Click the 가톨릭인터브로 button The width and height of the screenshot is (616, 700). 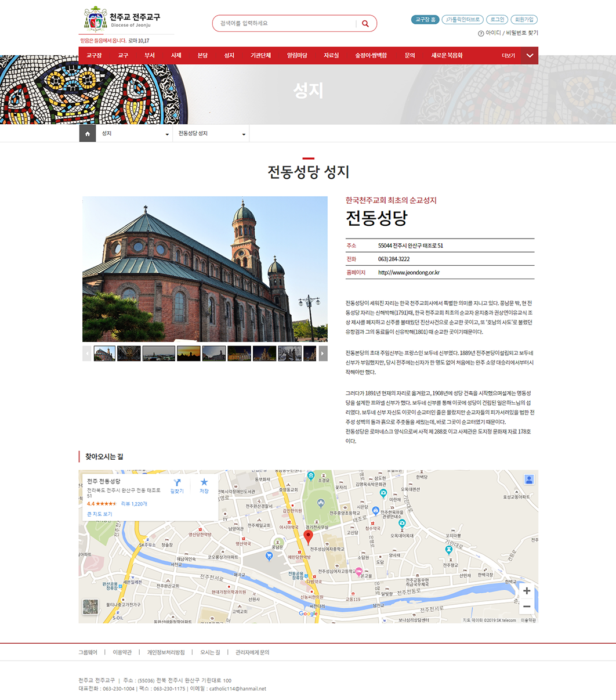pyautogui.click(x=462, y=20)
